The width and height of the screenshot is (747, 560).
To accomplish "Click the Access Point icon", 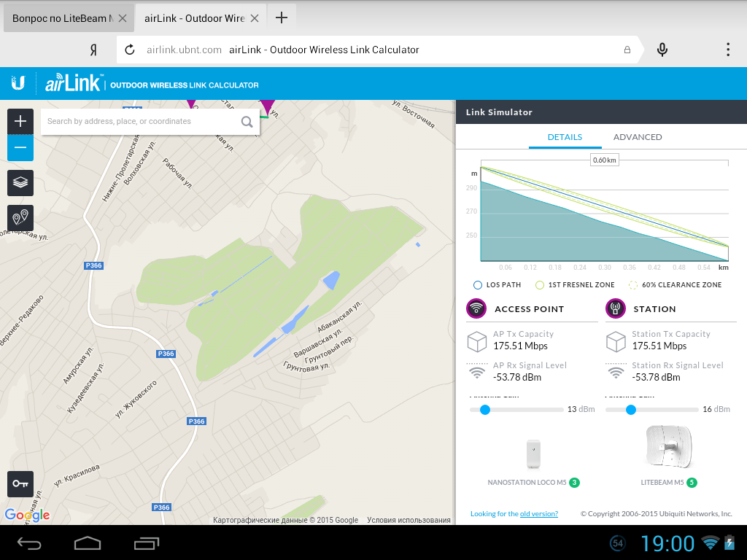I will pyautogui.click(x=476, y=308).
